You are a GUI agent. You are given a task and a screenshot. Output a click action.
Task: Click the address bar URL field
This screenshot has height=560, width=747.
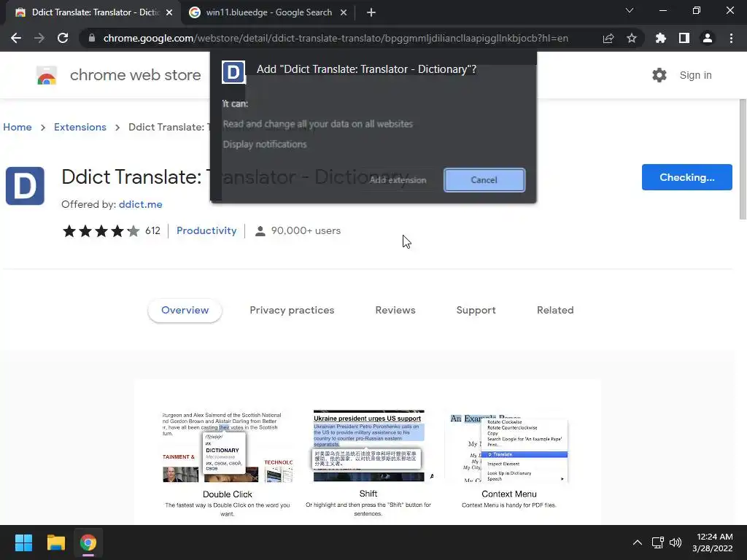tap(336, 38)
